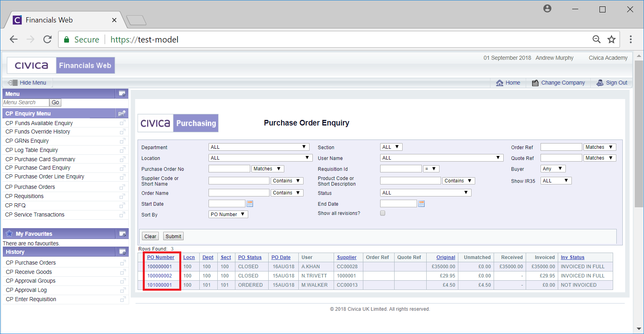
Task: Collapse My Favourites panel icon
Action: coord(122,234)
